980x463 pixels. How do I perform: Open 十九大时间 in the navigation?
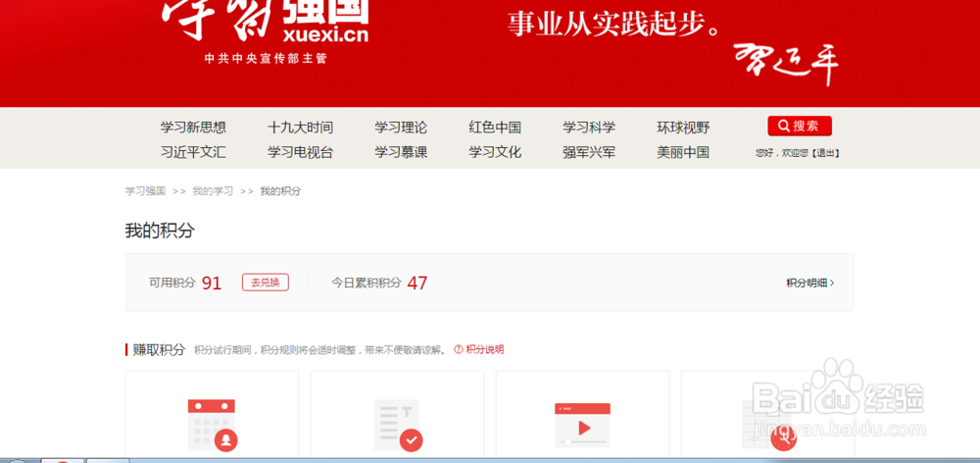pyautogui.click(x=300, y=128)
